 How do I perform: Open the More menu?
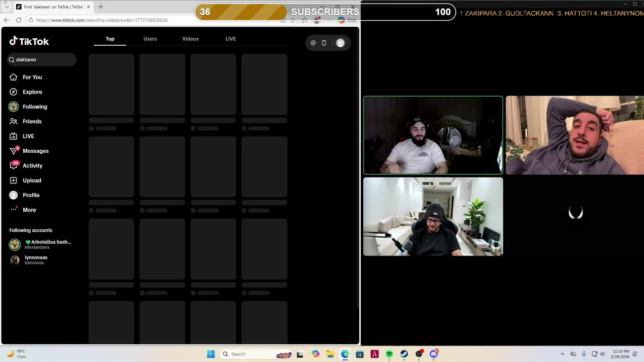pyautogui.click(x=23, y=210)
